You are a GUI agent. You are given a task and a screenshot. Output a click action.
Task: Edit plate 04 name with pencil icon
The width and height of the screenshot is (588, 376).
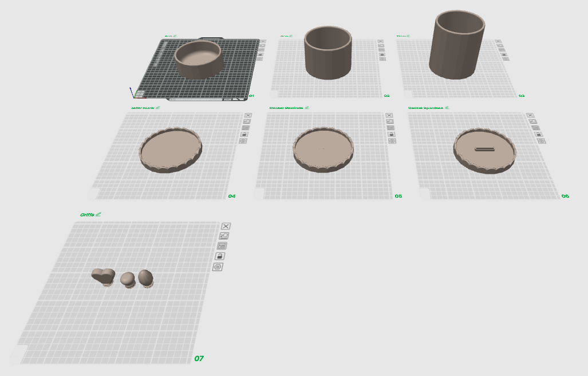pos(158,108)
